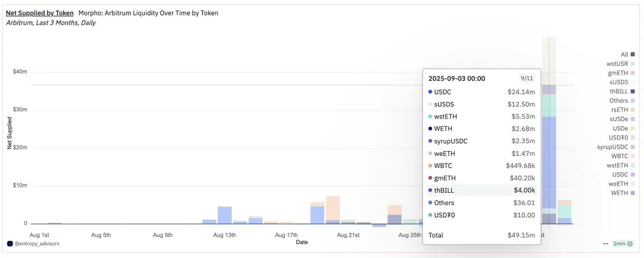Click the Arbitrum, Last 3 Months, Daily subtitle
The height and width of the screenshot is (258, 644).
[x=50, y=23]
